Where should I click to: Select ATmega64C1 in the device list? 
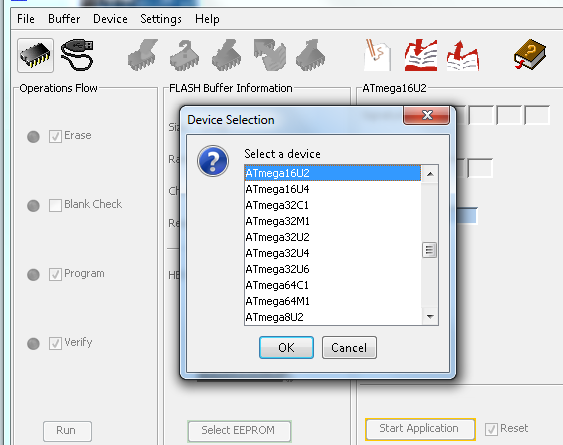pos(332,285)
